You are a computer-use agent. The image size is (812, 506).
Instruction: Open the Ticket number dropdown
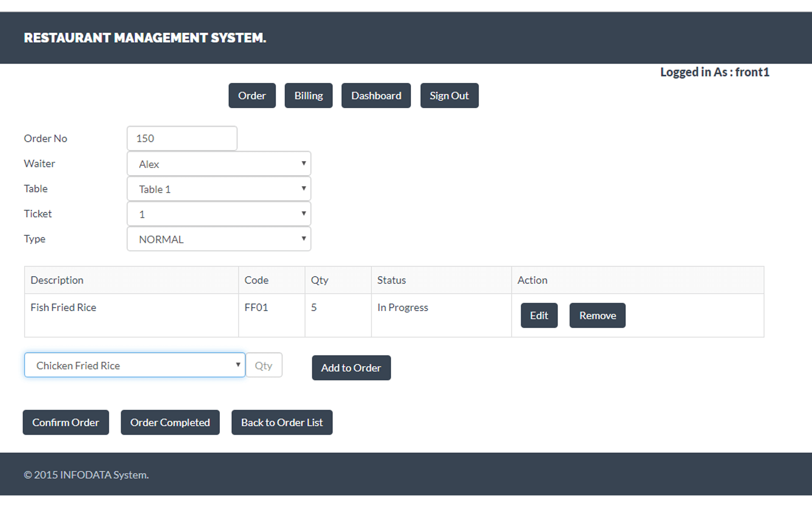pyautogui.click(x=219, y=214)
